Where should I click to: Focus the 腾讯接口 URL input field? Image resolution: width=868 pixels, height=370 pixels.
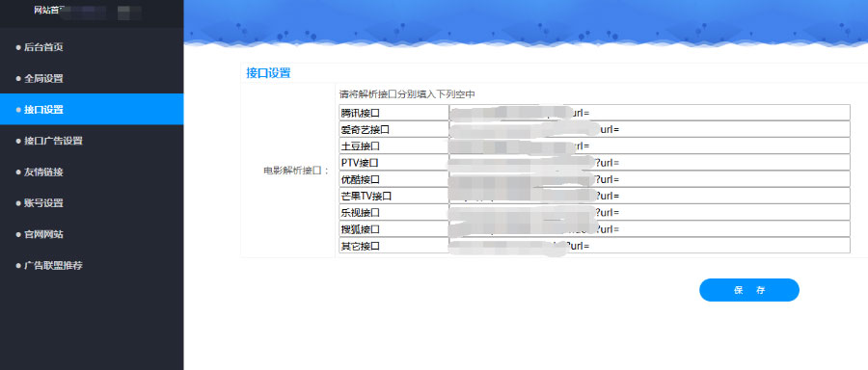(x=649, y=113)
